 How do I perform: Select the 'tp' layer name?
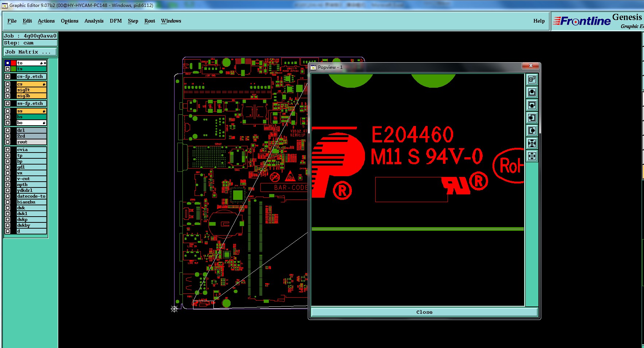(32, 155)
